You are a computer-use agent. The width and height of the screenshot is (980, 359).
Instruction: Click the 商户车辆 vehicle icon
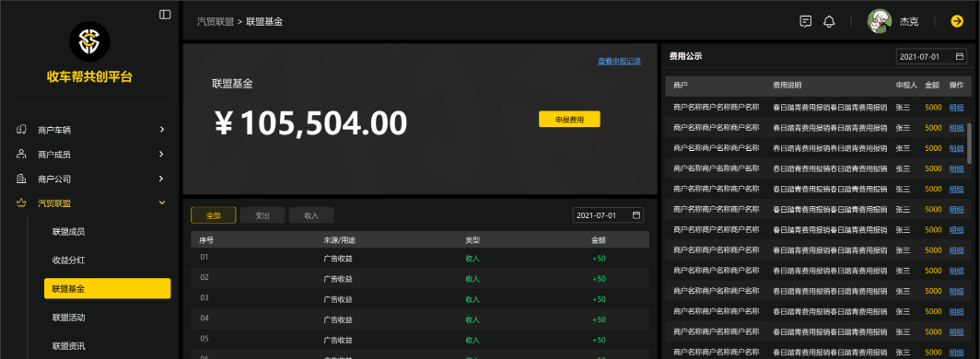pyautogui.click(x=21, y=130)
